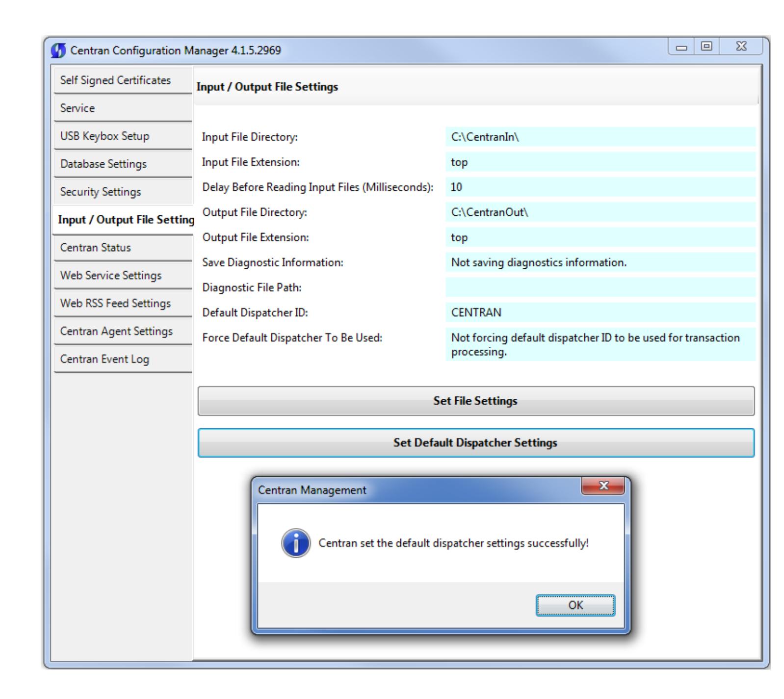Click the Default Dispatcher ID label
This screenshot has width=784, height=699.
[x=255, y=312]
